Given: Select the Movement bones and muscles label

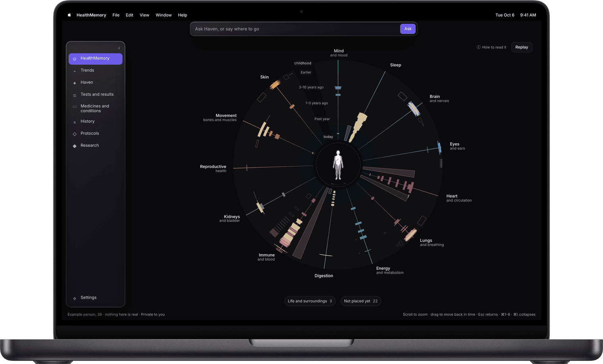Looking at the screenshot, I should (220, 117).
